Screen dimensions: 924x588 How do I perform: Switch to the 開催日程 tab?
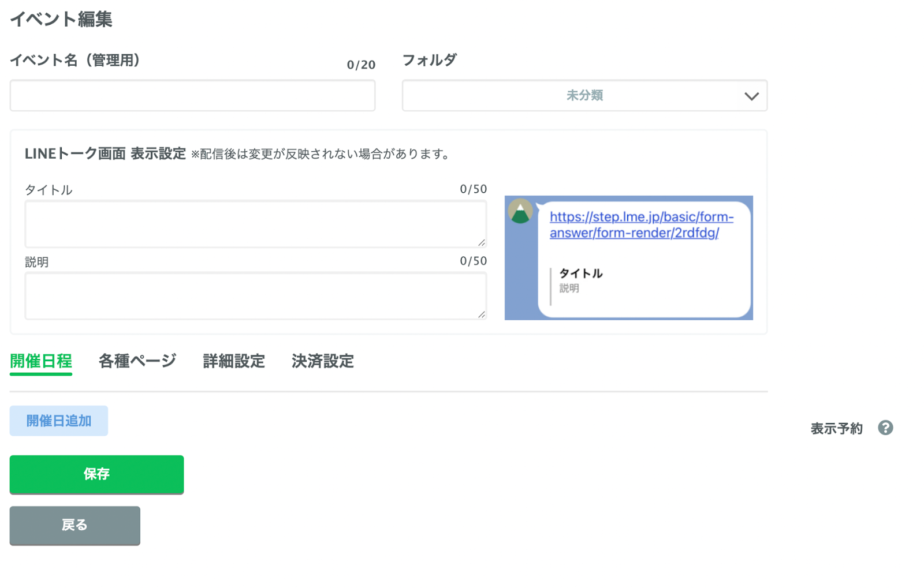(41, 361)
